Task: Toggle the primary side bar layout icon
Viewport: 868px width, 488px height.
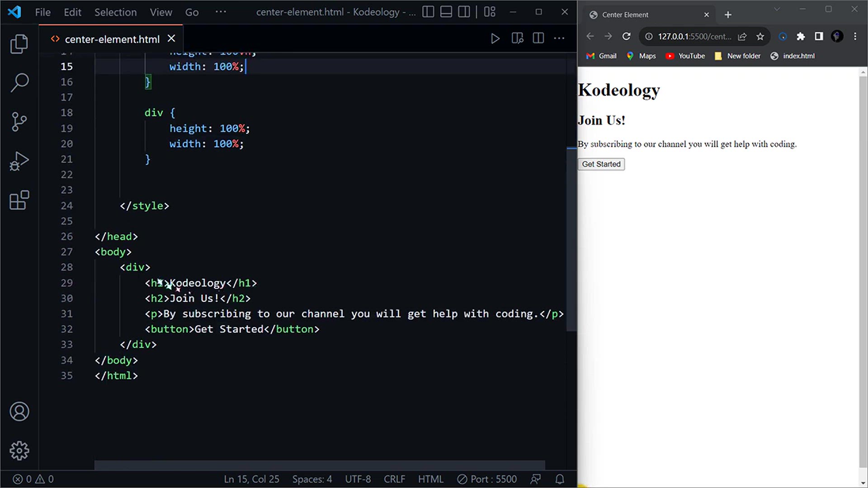Action: (428, 12)
